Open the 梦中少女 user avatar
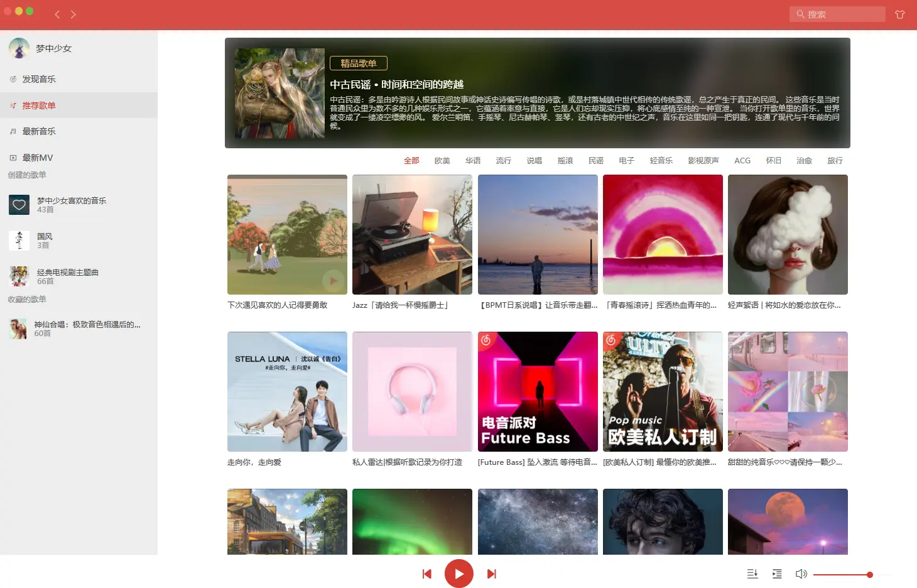The height and width of the screenshot is (588, 917). [19, 48]
